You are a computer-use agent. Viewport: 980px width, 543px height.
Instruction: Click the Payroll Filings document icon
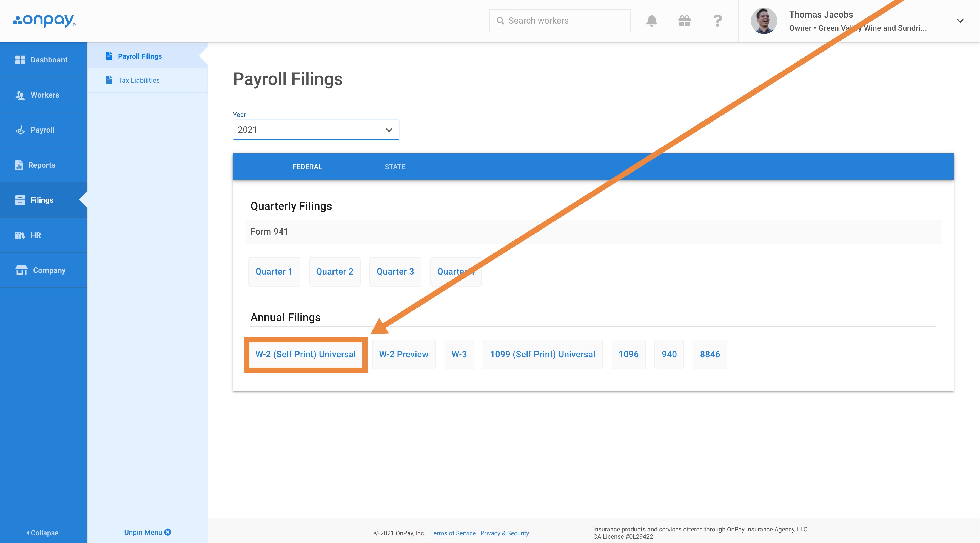pos(109,56)
